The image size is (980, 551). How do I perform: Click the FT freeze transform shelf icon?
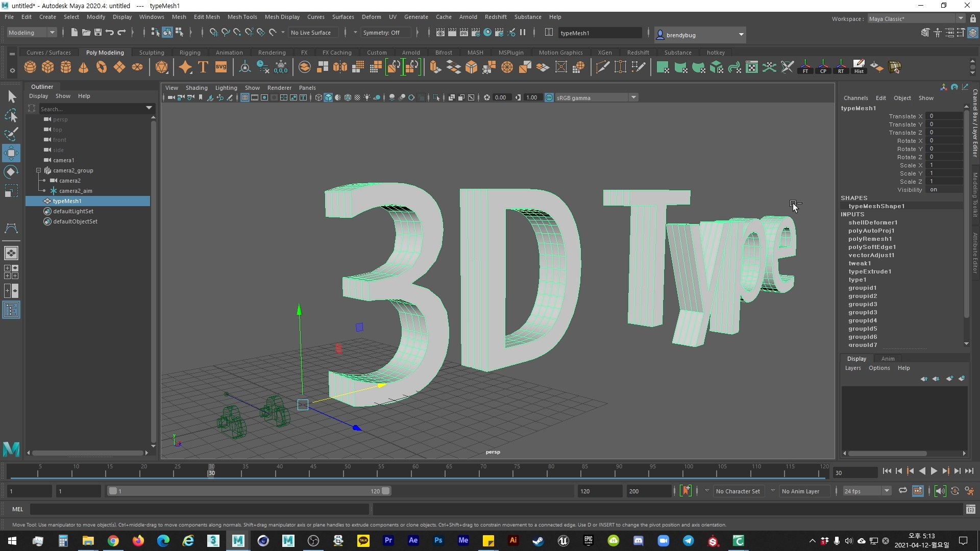[x=805, y=67]
